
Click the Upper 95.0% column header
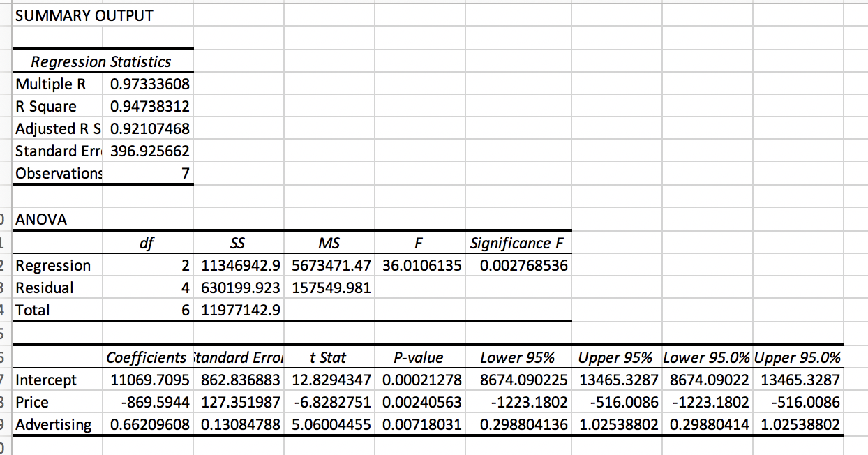pos(798,358)
